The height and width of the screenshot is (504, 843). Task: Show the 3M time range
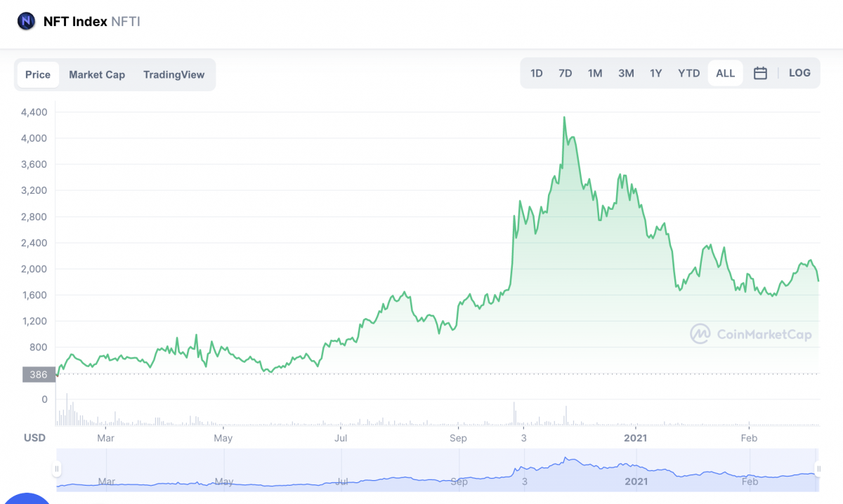coord(626,73)
